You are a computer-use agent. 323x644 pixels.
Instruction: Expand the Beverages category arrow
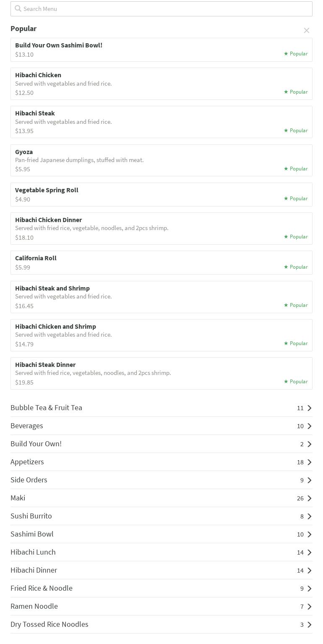[x=310, y=426]
